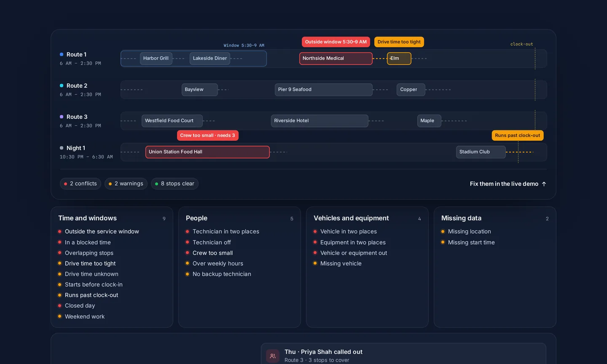Screen dimensions: 607x364
Task: Click the Runs past clock-out badge
Action: [x=518, y=136]
